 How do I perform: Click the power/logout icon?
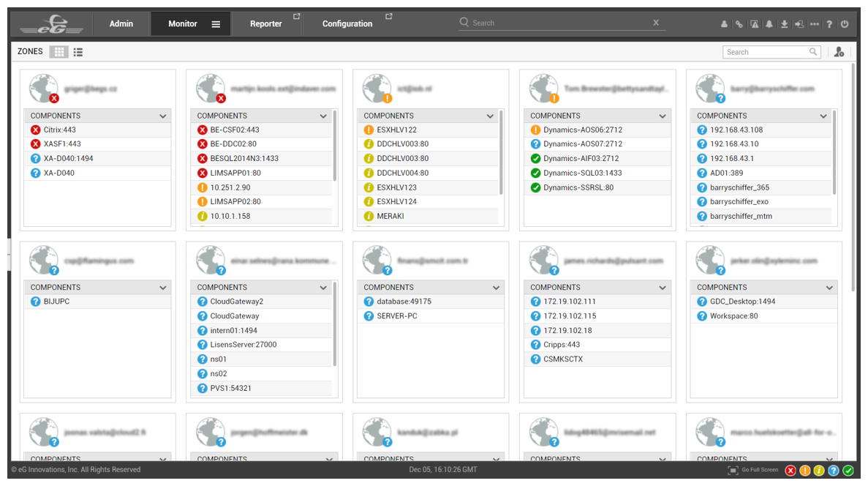click(x=845, y=24)
